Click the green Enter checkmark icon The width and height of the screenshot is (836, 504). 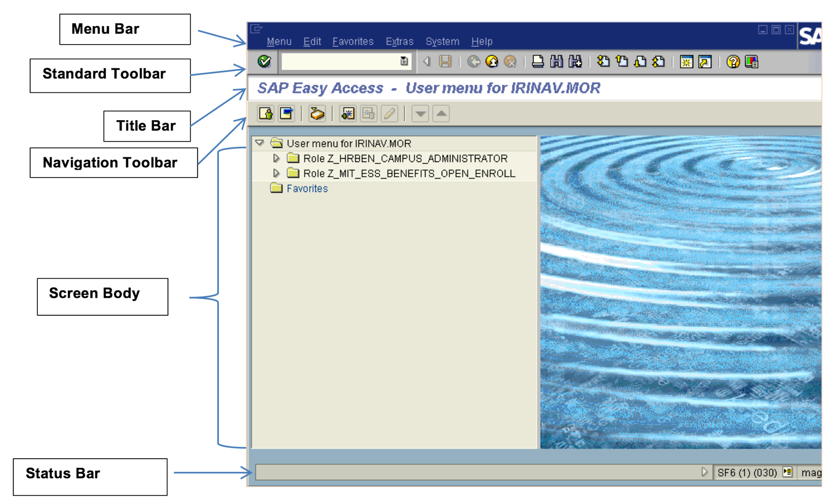264,62
